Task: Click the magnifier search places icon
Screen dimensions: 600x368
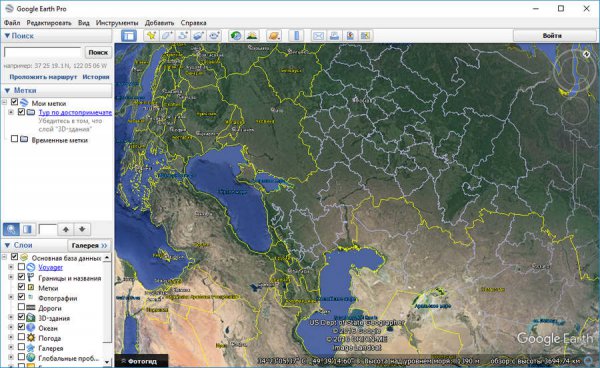Action: pos(11,229)
